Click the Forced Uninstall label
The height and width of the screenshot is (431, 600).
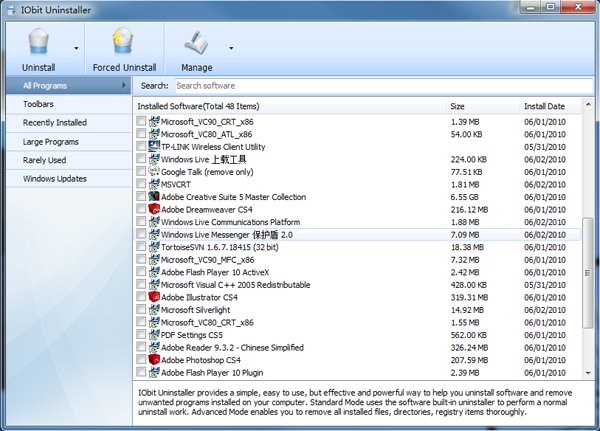click(x=124, y=68)
